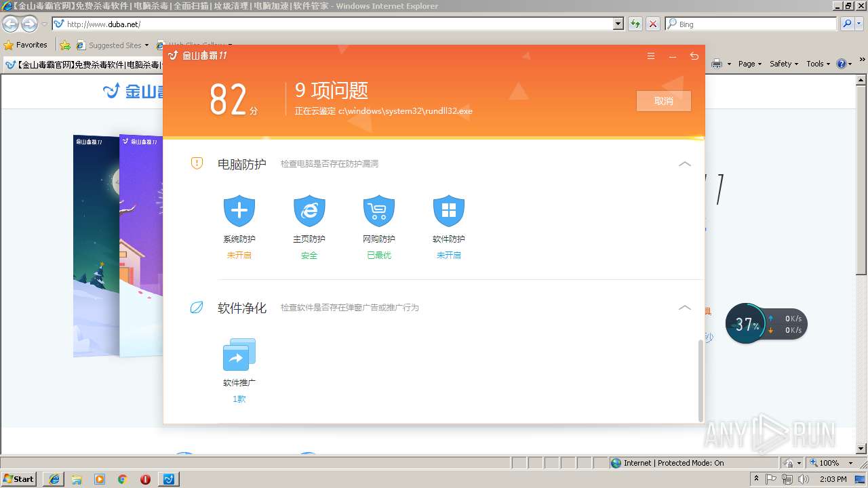Click the 已最优 status under 网购防护
Image resolution: width=868 pixels, height=488 pixels.
point(379,256)
